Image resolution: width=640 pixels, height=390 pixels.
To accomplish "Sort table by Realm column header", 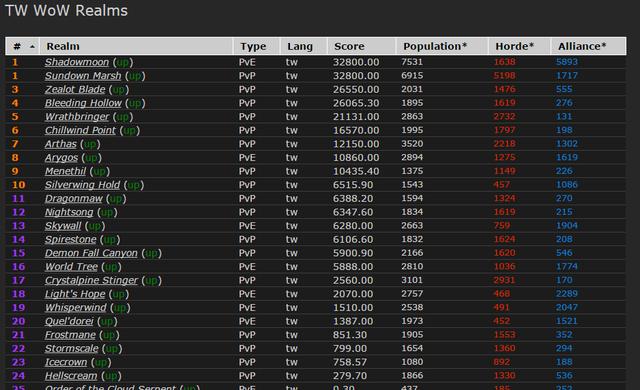I will click(x=63, y=46).
